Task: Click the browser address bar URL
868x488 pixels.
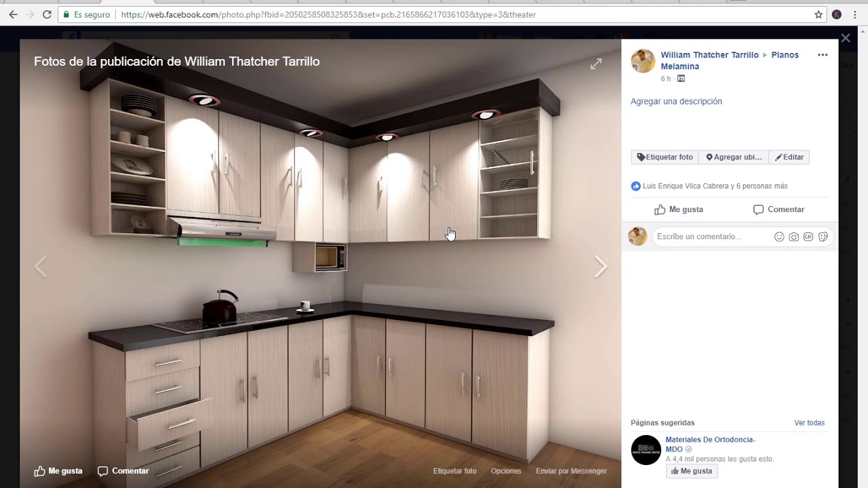Action: [328, 14]
